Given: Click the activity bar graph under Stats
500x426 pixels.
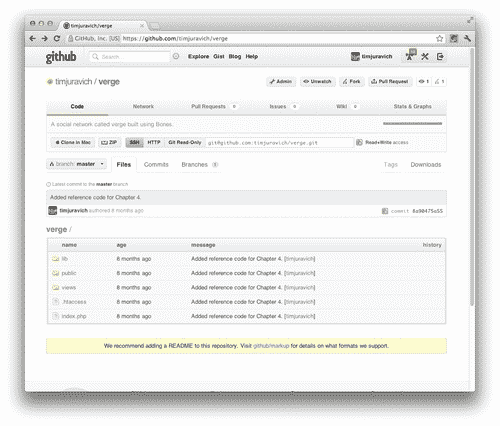Looking at the screenshot, I should coord(412,124).
